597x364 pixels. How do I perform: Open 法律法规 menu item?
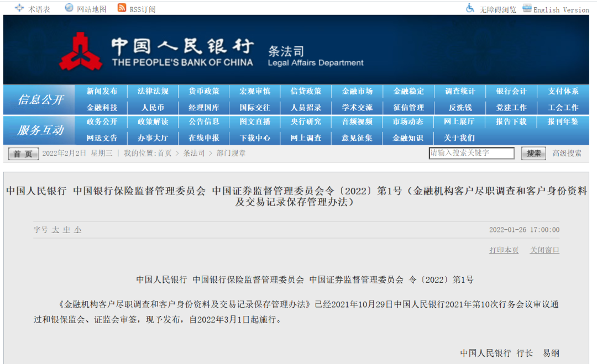153,91
